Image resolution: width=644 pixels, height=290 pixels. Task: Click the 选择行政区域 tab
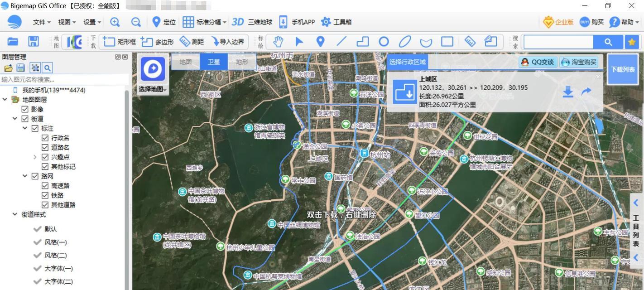tap(407, 62)
